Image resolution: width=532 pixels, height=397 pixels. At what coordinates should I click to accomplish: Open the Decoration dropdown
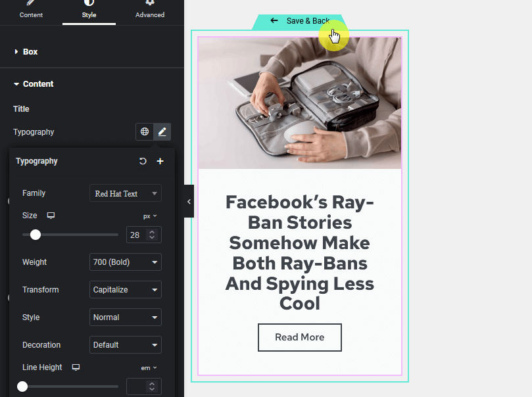[x=126, y=345]
